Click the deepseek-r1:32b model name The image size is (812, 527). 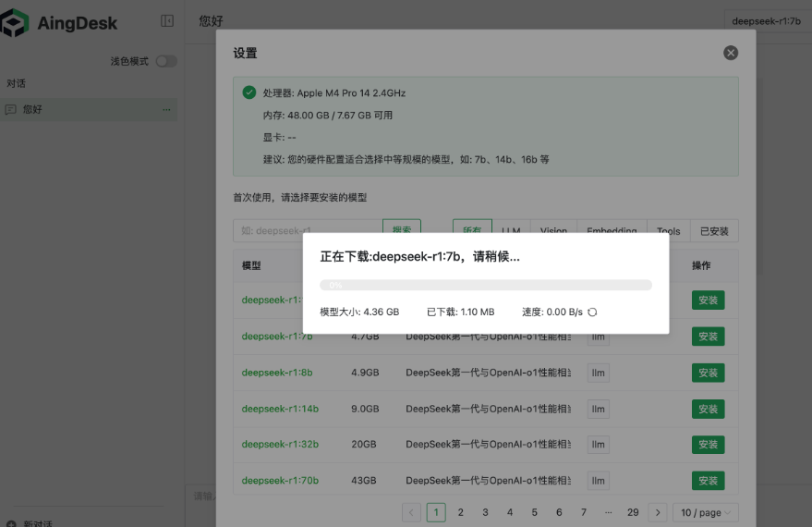point(280,444)
